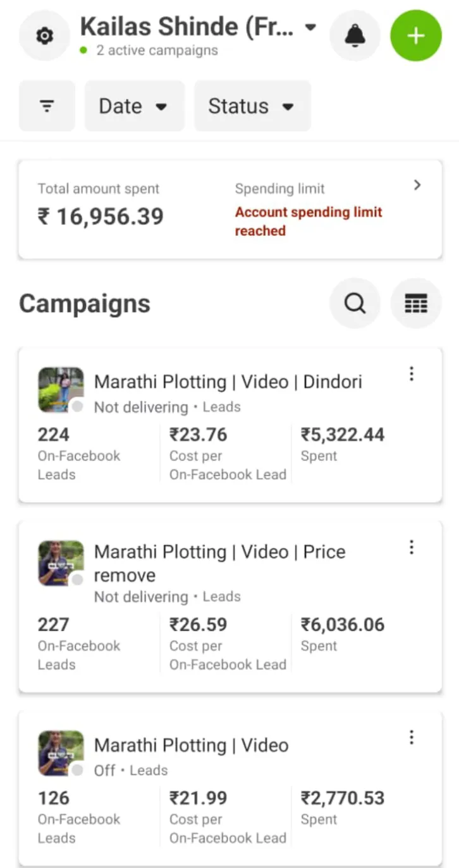Viewport: 459px width, 868px height.
Task: Expand the Status filter dropdown
Action: 252,106
